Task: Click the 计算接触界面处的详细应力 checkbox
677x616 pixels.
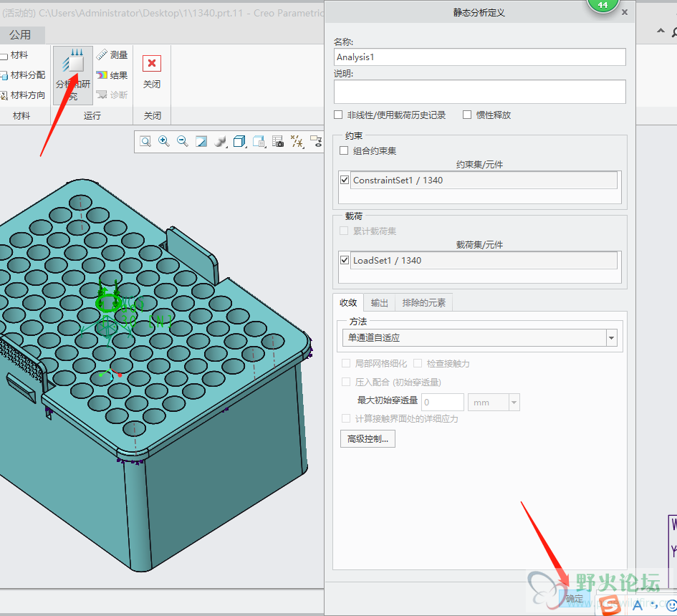Action: click(346, 419)
